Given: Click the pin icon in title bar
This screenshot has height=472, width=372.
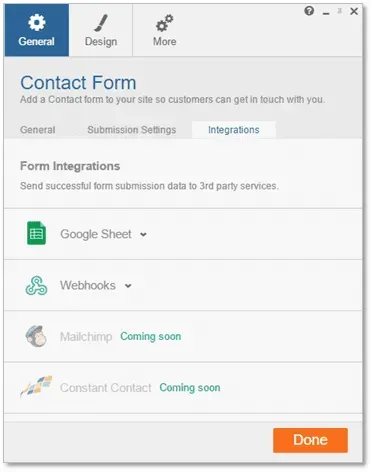Looking at the screenshot, I should click(x=340, y=11).
